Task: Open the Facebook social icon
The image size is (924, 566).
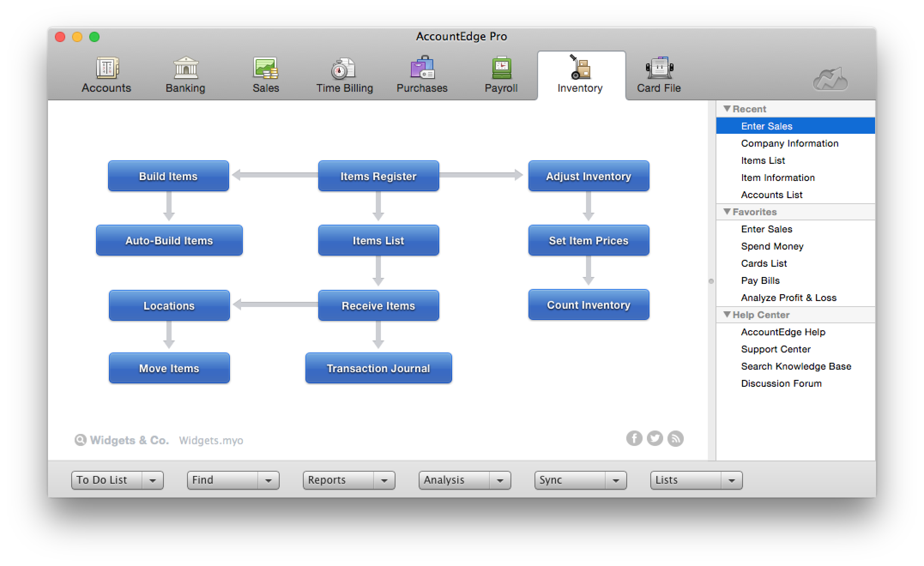Action: coord(634,438)
